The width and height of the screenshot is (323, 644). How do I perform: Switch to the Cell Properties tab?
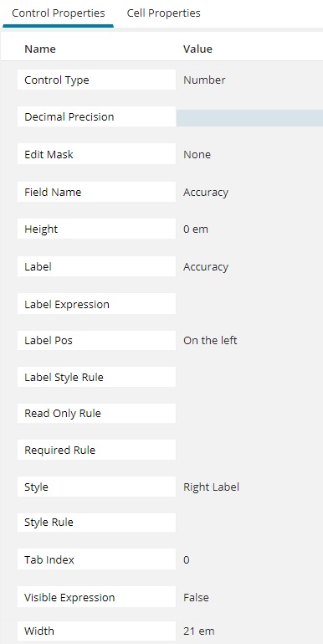click(x=163, y=13)
